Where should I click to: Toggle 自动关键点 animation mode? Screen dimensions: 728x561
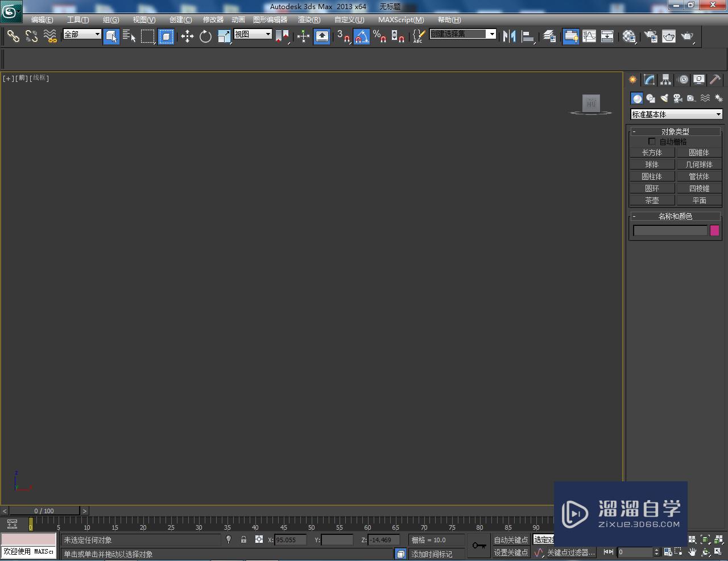pos(510,539)
